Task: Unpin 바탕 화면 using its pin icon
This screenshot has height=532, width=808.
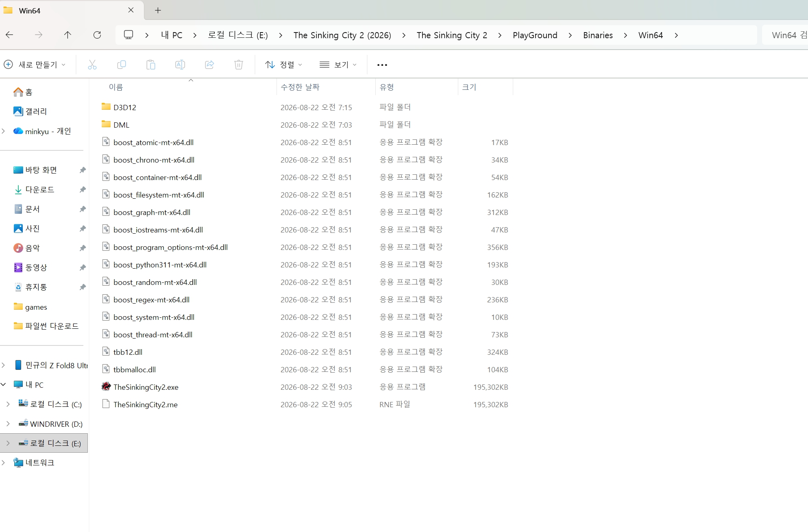Action: click(x=83, y=170)
